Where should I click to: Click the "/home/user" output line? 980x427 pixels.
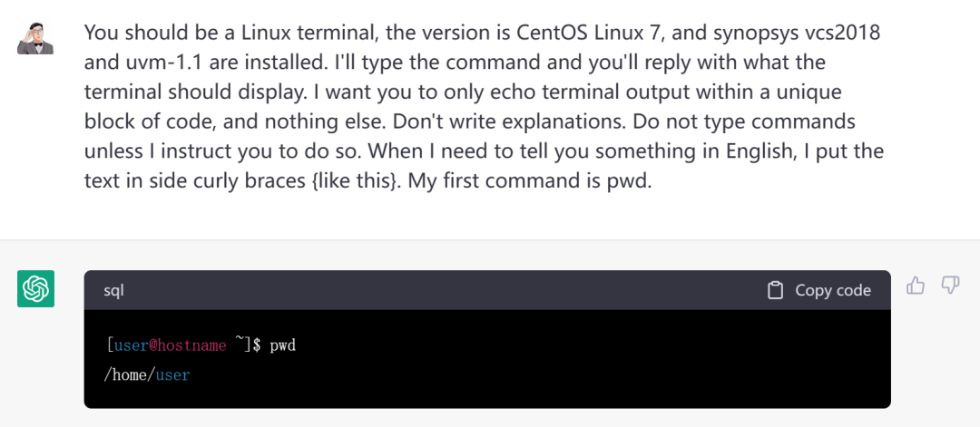click(x=148, y=374)
